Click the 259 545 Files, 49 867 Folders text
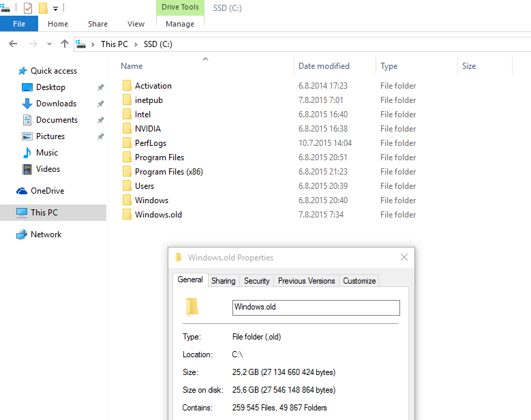This screenshot has width=531, height=420. 279,408
